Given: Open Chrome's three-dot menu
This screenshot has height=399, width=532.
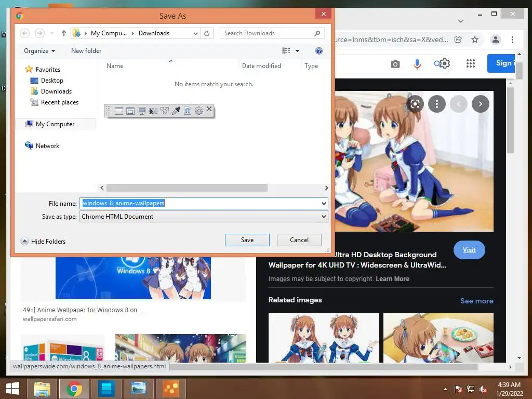Looking at the screenshot, I should (x=512, y=39).
